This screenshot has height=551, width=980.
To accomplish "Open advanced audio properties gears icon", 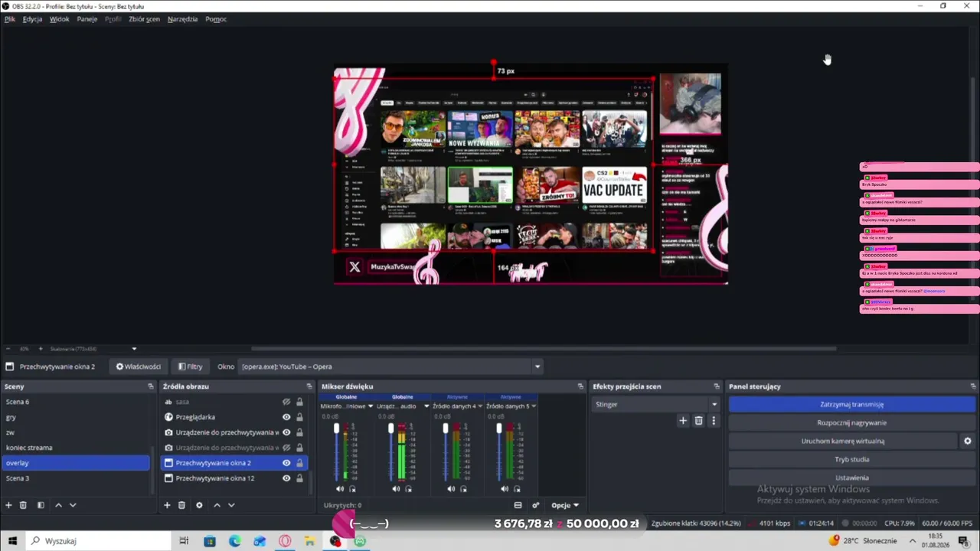I will tap(536, 505).
